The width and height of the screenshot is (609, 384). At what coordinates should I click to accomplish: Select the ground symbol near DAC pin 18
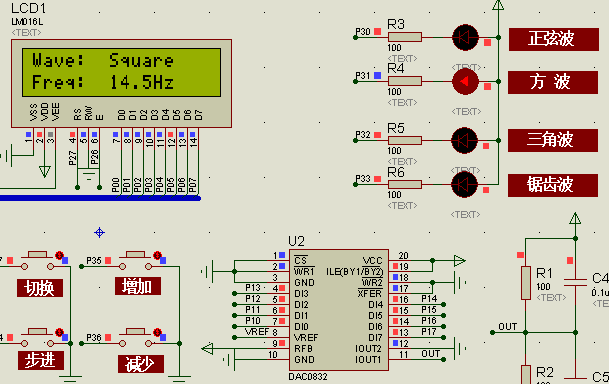(x=460, y=282)
